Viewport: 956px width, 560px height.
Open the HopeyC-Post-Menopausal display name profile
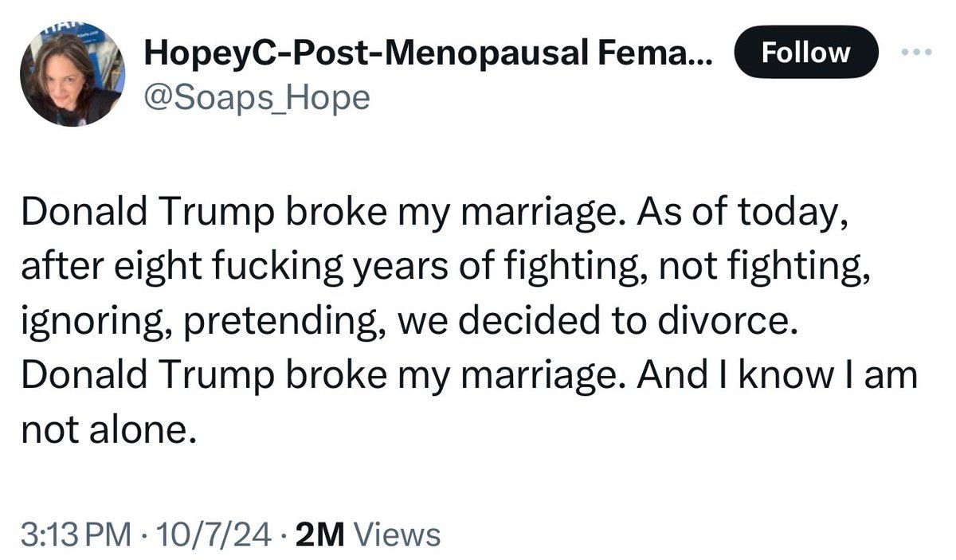429,53
